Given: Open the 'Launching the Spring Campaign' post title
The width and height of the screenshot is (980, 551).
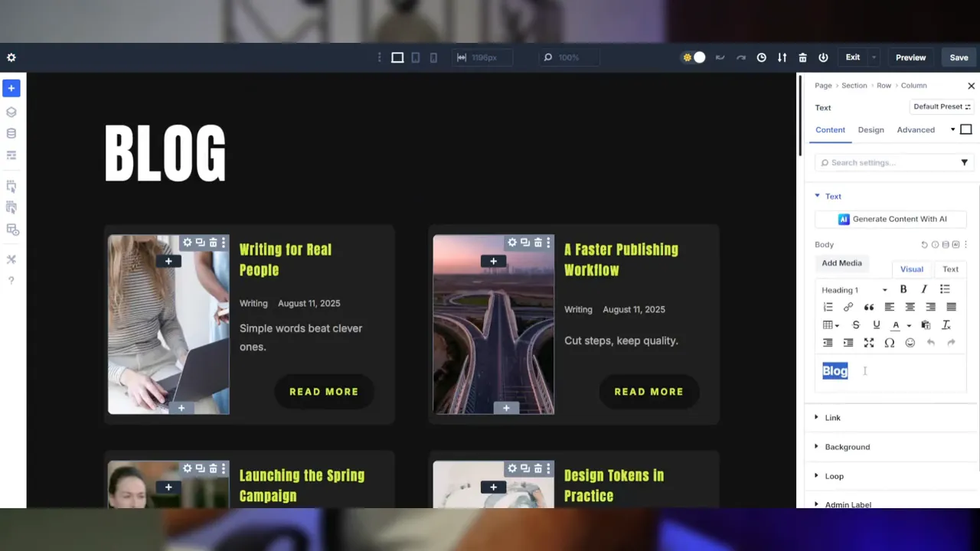Looking at the screenshot, I should (x=302, y=485).
